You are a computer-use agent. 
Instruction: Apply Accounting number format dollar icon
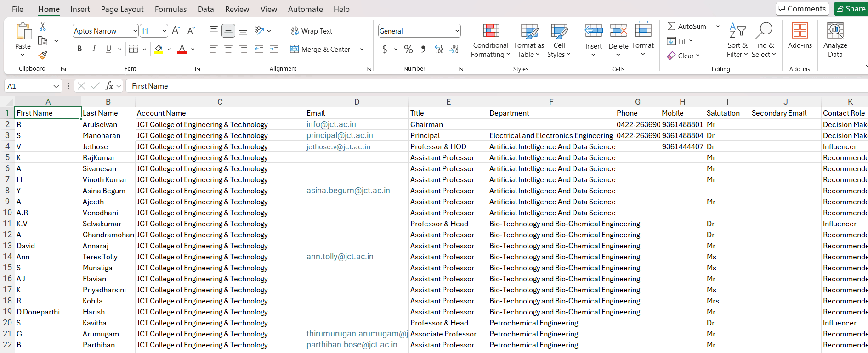tap(385, 49)
